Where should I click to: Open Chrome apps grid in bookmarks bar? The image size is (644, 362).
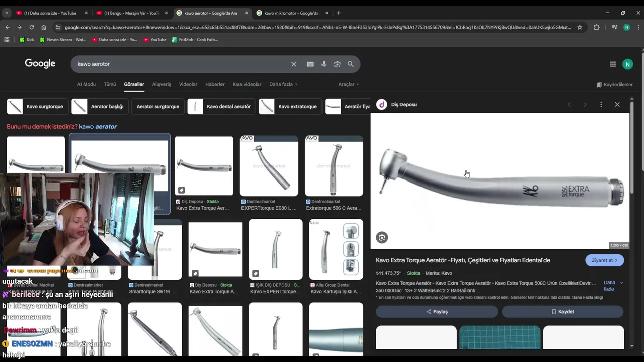pyautogui.click(x=7, y=39)
